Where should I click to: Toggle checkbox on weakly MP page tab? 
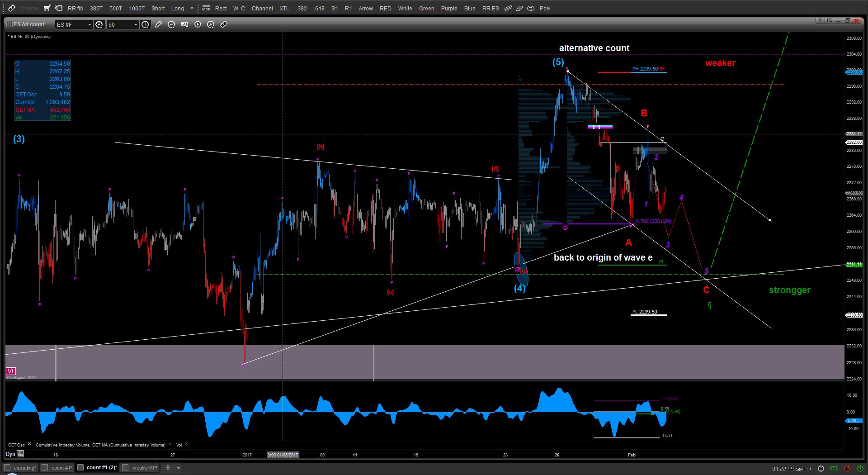point(126,468)
